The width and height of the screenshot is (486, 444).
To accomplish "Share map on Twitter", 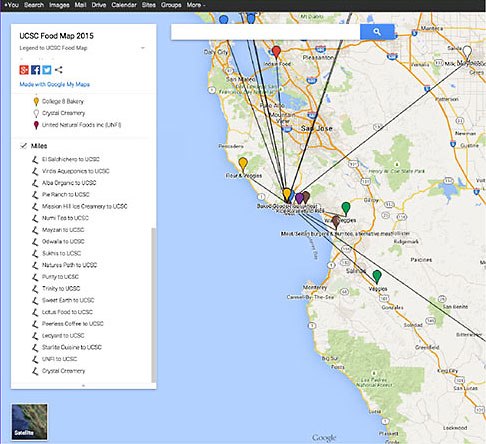I will [47, 70].
